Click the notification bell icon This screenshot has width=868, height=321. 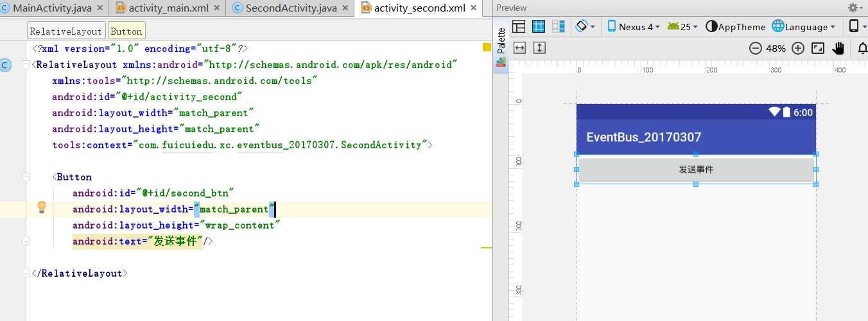pos(862,48)
